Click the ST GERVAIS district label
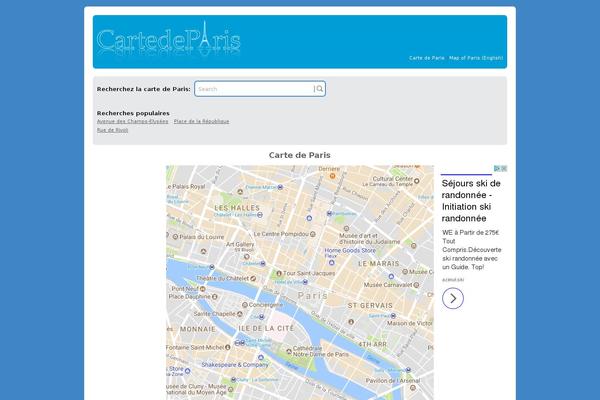 tap(370, 305)
